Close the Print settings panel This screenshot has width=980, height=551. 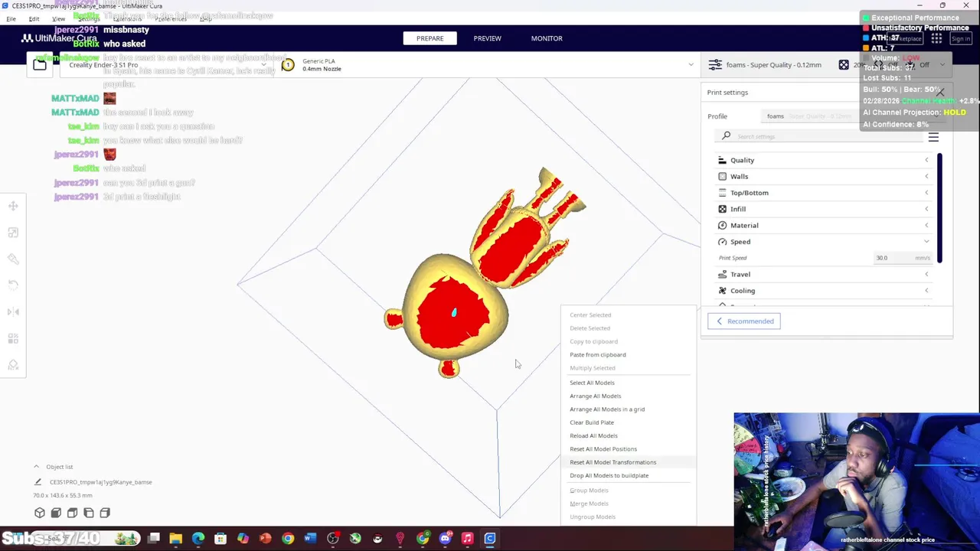coord(940,93)
